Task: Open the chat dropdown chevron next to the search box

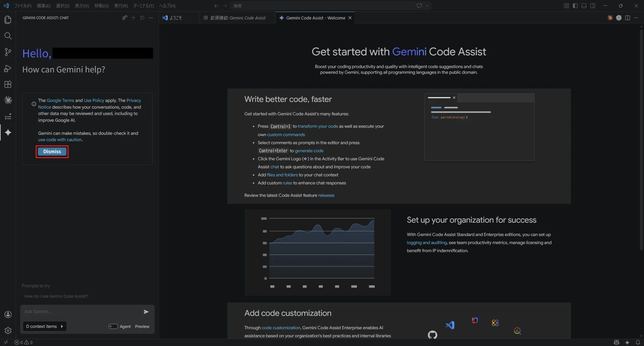Action: pos(427,6)
